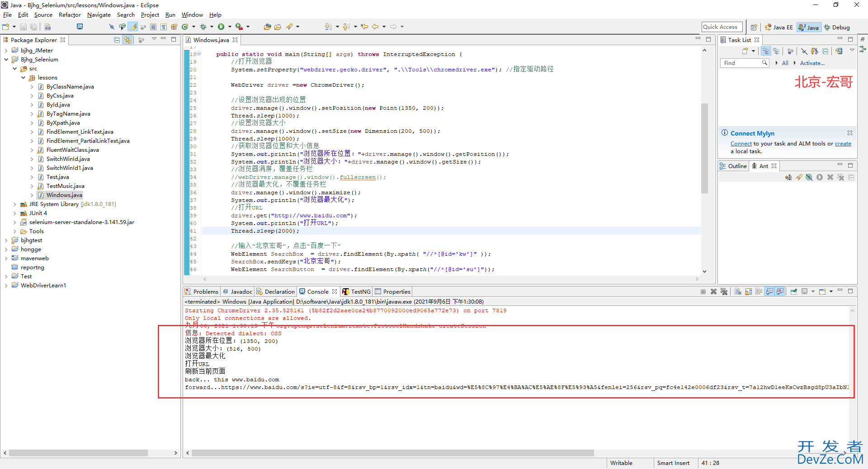Expand the bjhg_JMeter project node
The image size is (868, 469).
[x=6, y=51]
